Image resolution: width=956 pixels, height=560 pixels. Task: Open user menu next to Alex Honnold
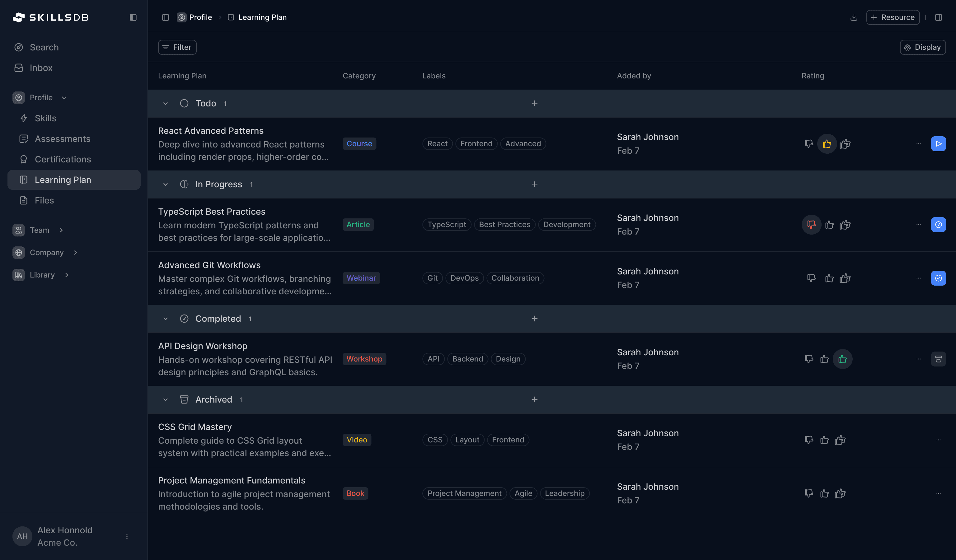click(x=127, y=536)
